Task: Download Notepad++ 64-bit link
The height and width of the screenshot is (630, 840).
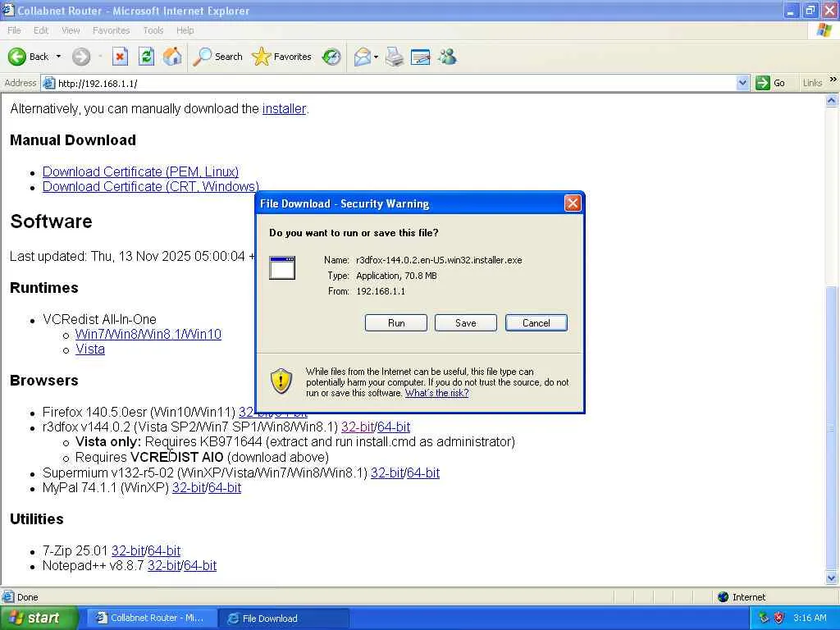Action: (200, 566)
